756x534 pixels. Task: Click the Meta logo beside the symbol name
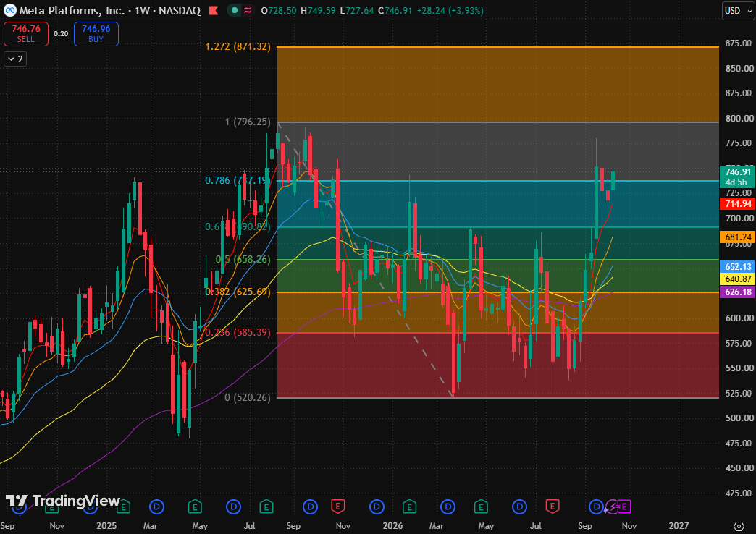9,10
